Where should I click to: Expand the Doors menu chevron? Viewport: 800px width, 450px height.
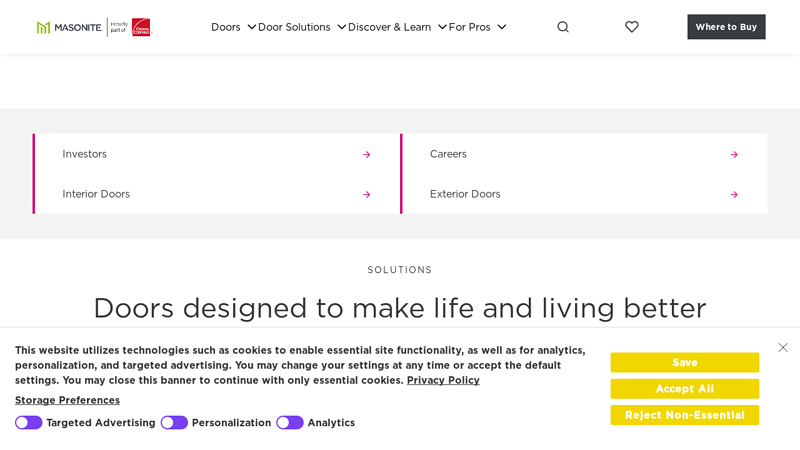[x=252, y=27]
